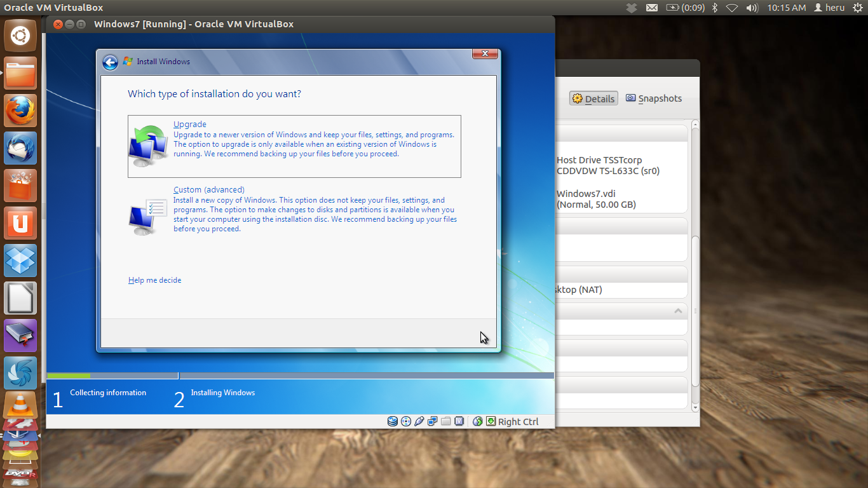Click the blue back arrow in Install Windows

click(x=111, y=62)
